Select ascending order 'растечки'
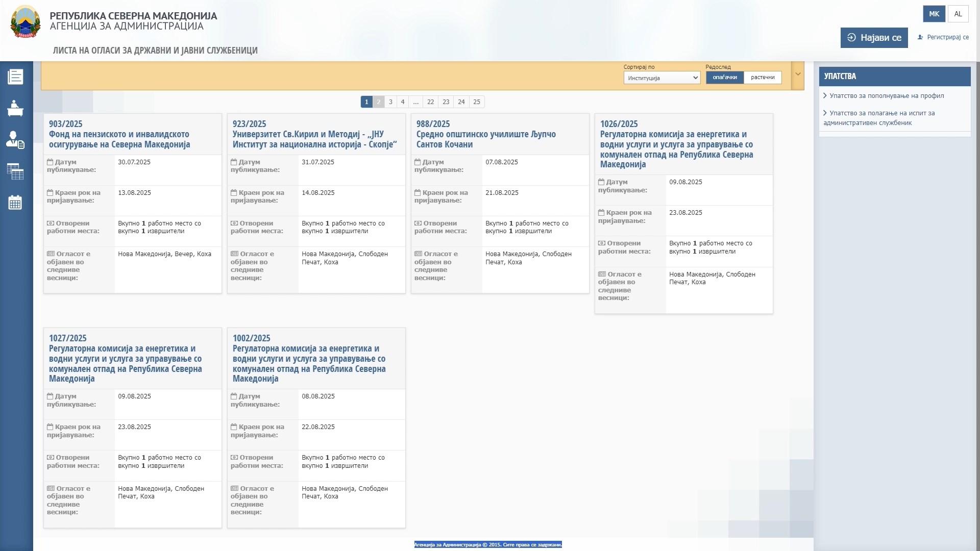Screen dimensions: 980x551 [x=762, y=78]
